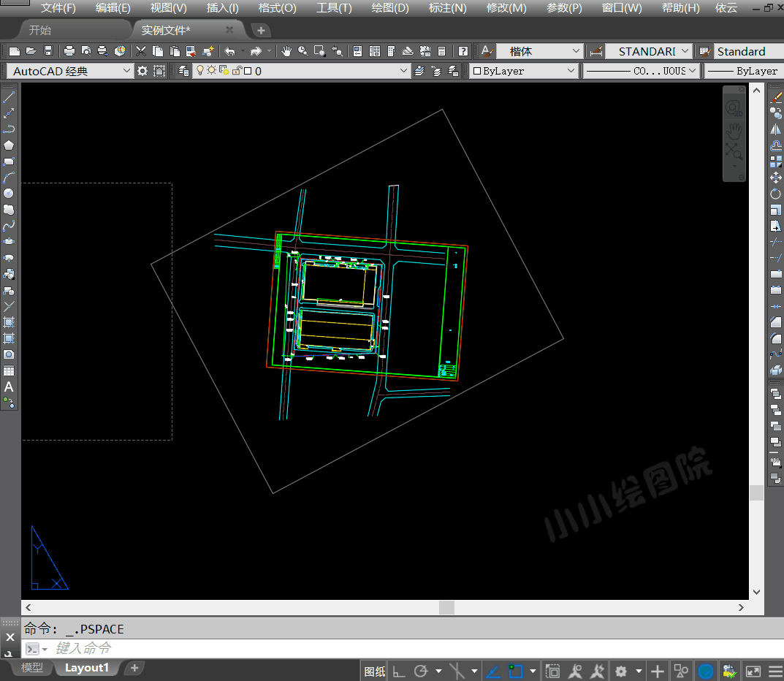Toggle Object Snap square icon
The width and height of the screenshot is (784, 681).
click(x=515, y=671)
